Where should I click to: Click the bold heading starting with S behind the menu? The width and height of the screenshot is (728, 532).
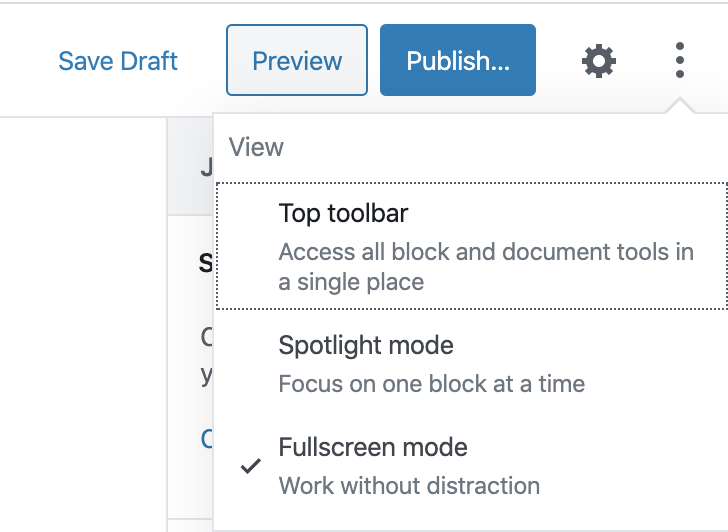pyautogui.click(x=205, y=263)
